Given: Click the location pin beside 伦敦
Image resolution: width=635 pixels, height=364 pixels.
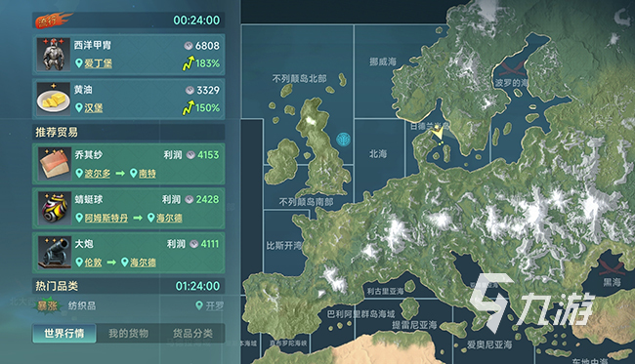Looking at the screenshot, I should point(79,263).
